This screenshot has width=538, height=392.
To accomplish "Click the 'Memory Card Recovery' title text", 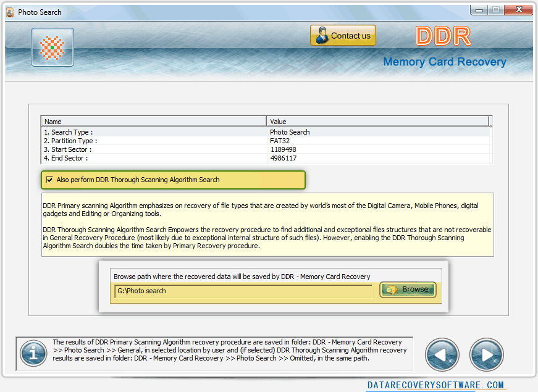I will 445,62.
